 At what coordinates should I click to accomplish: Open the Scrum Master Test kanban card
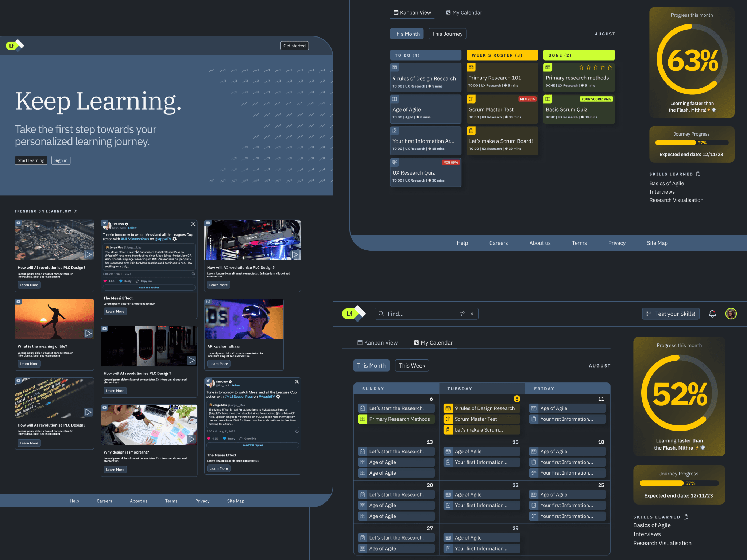(502, 109)
